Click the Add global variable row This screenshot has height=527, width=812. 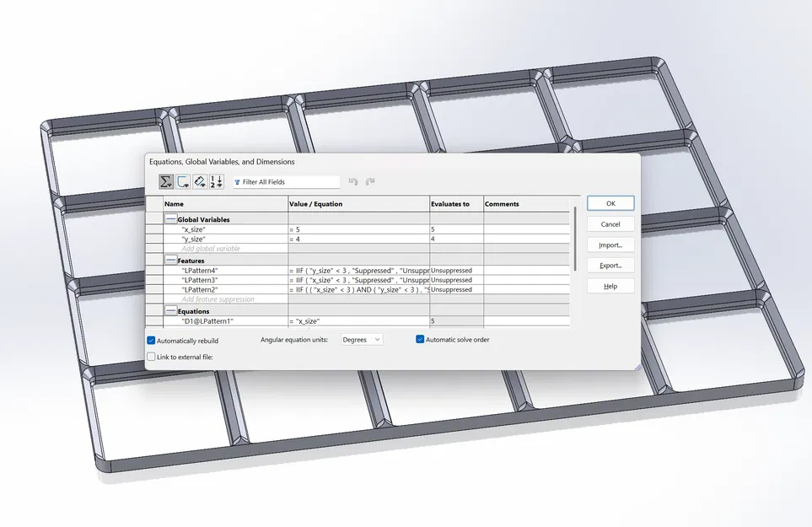tap(211, 249)
